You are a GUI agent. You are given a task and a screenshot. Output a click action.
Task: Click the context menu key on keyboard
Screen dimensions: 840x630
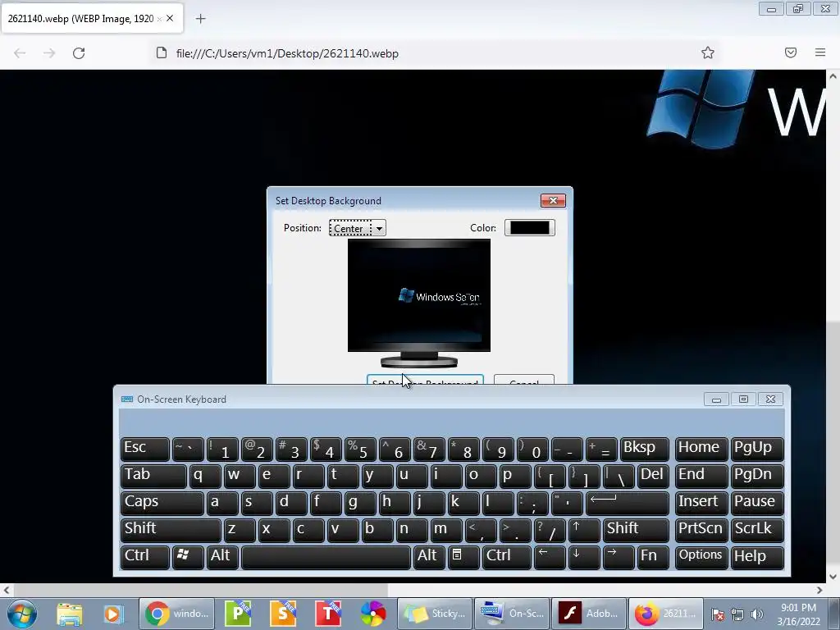[x=463, y=556]
